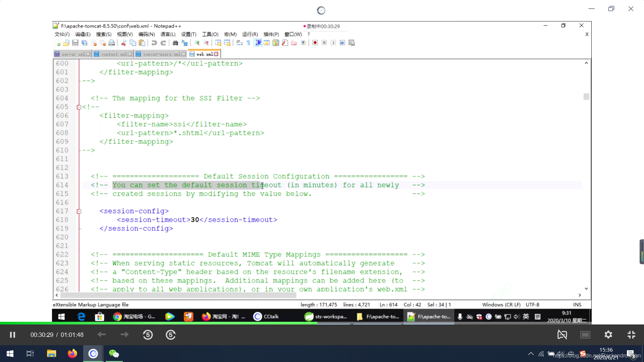Click the rewind 5 seconds button

click(x=148, y=335)
